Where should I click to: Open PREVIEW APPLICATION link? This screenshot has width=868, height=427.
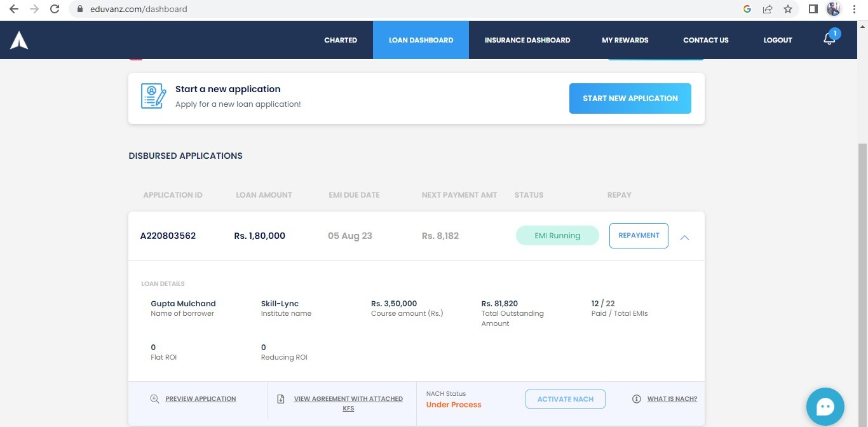(201, 399)
